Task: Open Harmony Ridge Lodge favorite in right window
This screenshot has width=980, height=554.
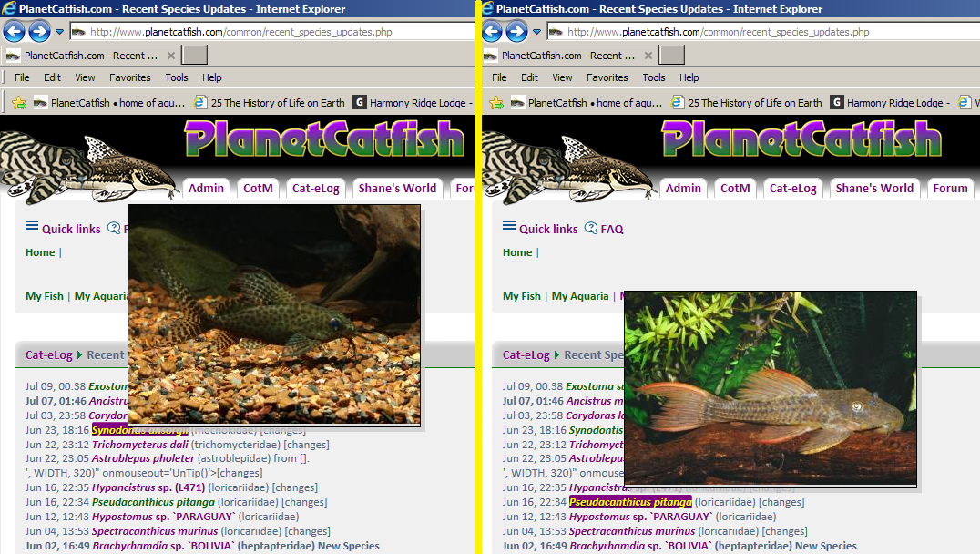Action: 891,103
